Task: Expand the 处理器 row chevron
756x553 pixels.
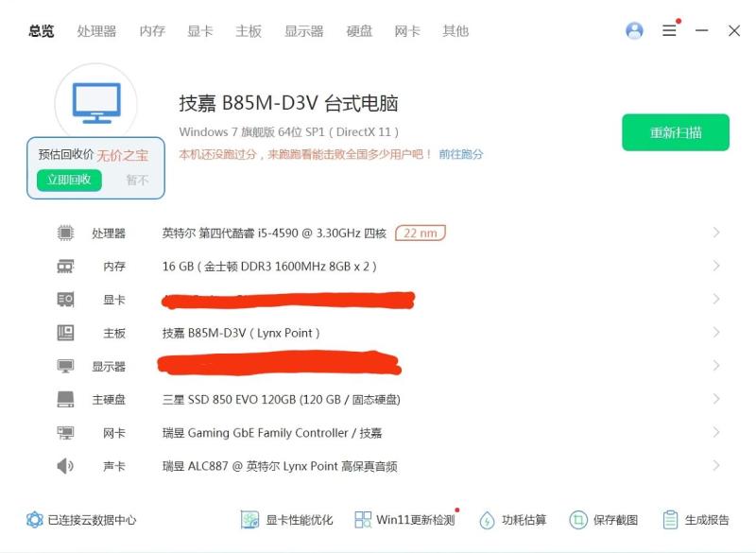Action: [x=716, y=233]
